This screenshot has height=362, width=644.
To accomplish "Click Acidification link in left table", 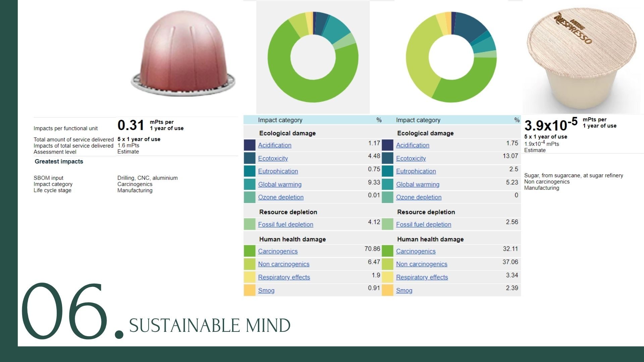I will pyautogui.click(x=274, y=145).
